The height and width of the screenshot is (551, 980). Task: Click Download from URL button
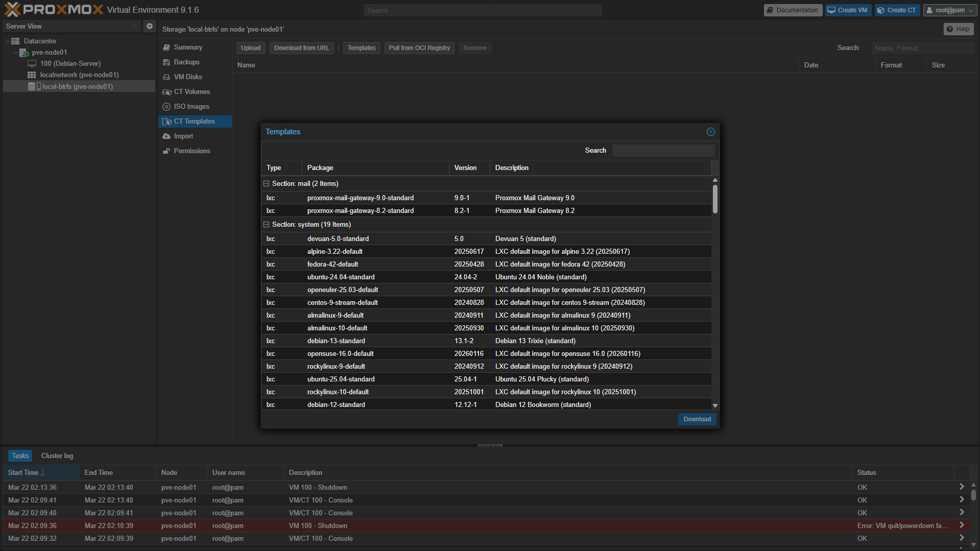pos(302,48)
